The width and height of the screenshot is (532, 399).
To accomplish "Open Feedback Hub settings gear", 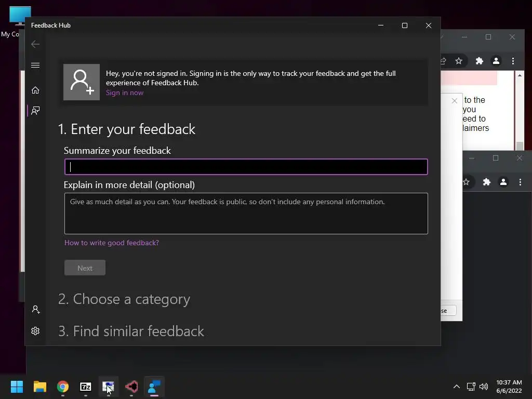I will [35, 331].
